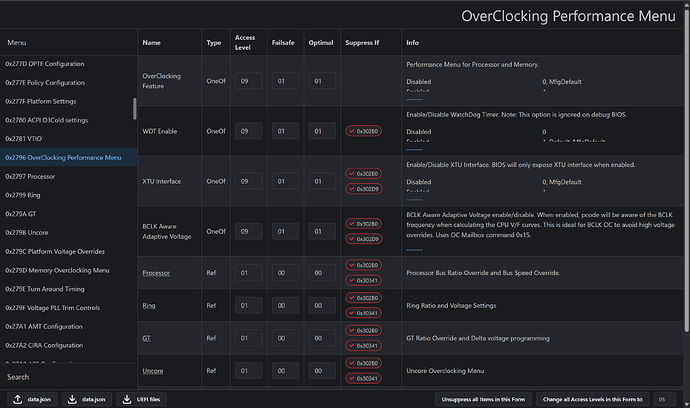Toggle the 0x30341 suppress pill in Processor row
This screenshot has height=408, width=690.
[362, 280]
